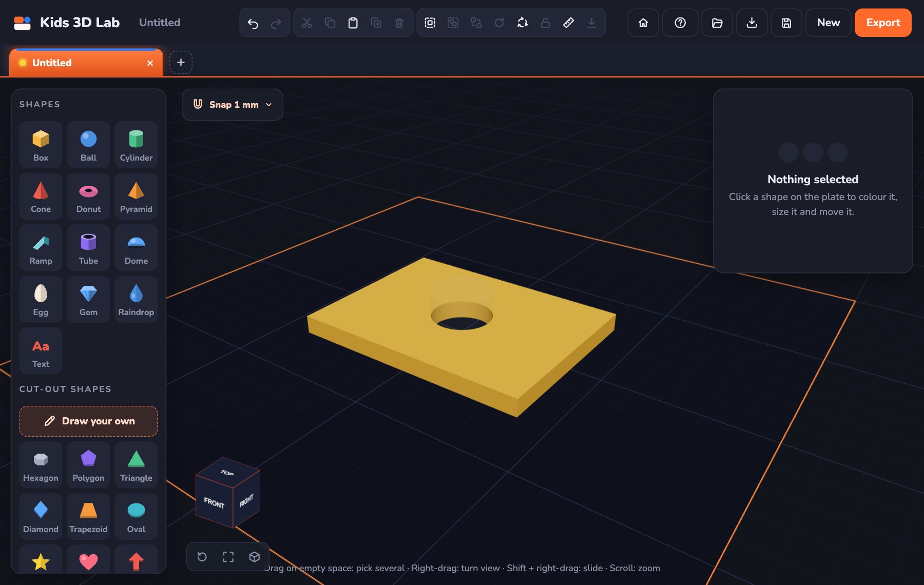Add a Box shape
Image resolution: width=924 pixels, height=585 pixels.
click(x=41, y=145)
